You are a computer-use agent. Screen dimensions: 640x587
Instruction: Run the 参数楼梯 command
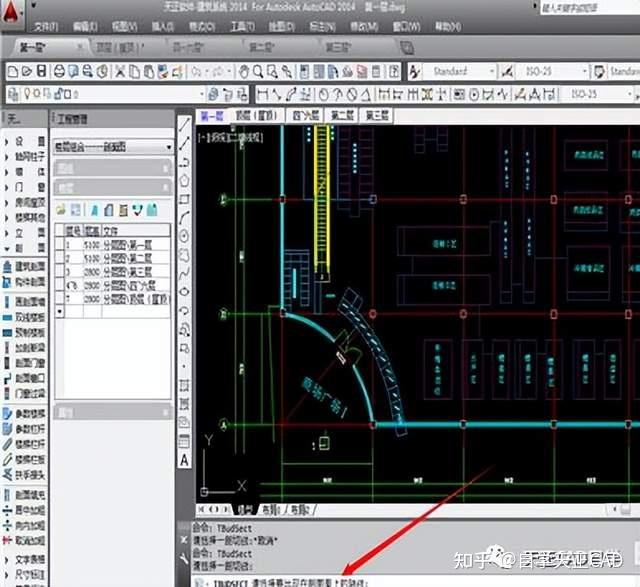coord(24,414)
